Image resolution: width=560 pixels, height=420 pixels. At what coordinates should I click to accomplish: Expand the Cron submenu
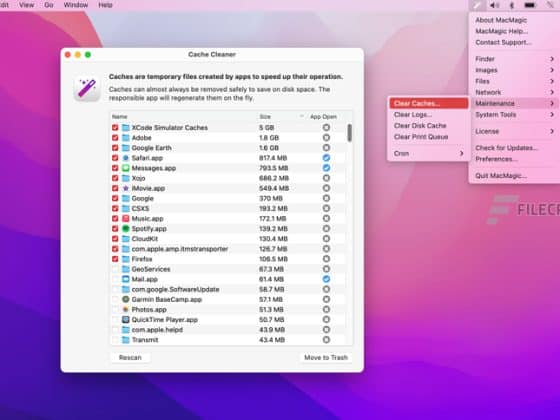[x=428, y=154]
